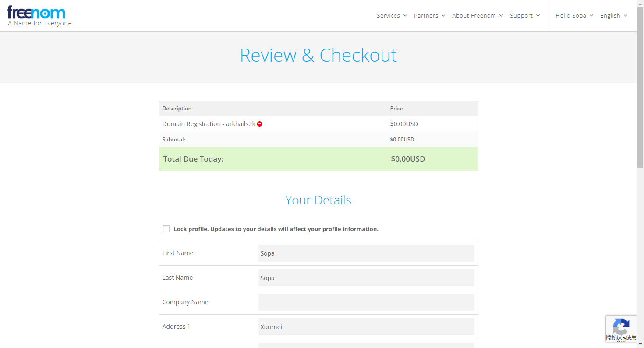Click the Review & Checkout heading
This screenshot has width=644, height=348.
[318, 55]
